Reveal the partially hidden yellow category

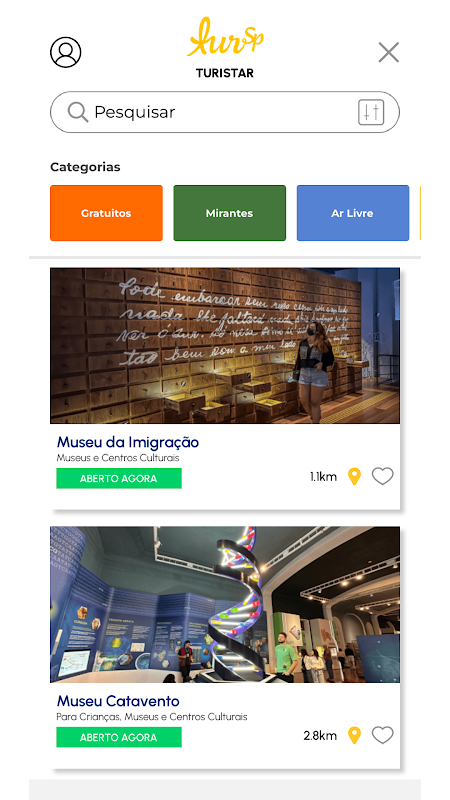point(420,213)
